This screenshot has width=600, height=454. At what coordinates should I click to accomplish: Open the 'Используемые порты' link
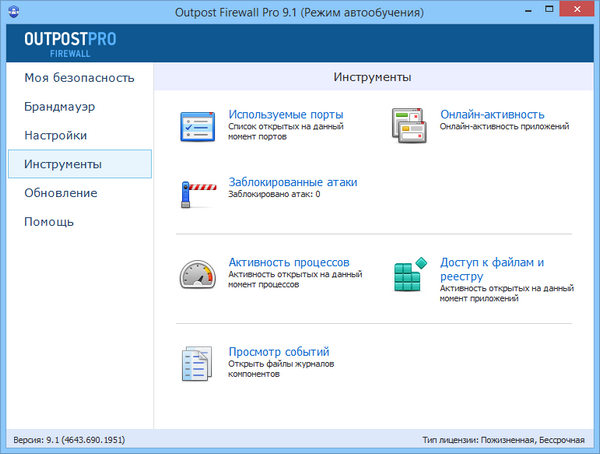coord(286,114)
